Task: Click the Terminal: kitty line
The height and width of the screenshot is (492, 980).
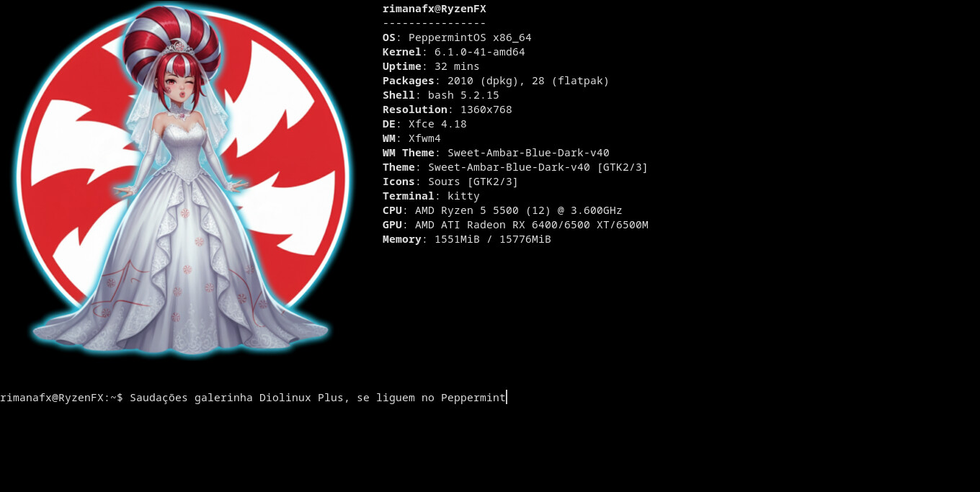Action: tap(431, 196)
